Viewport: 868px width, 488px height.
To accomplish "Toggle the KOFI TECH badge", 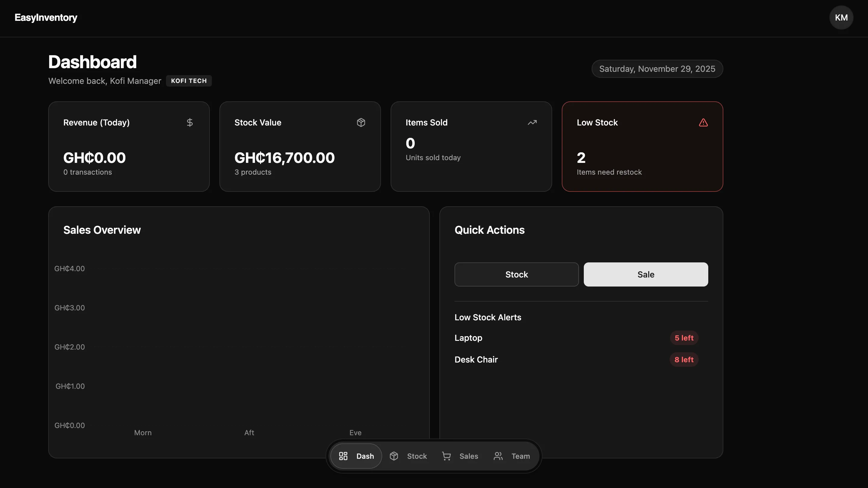I will coord(189,81).
